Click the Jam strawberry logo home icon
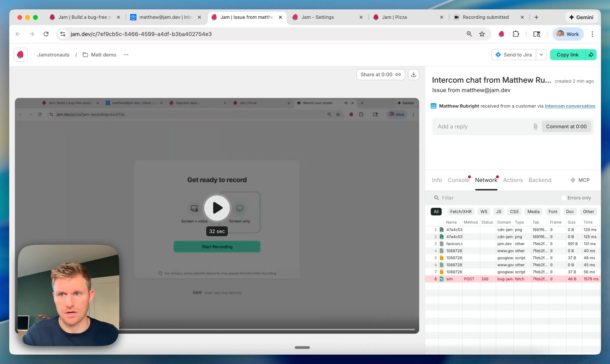The image size is (610, 364). (20, 55)
